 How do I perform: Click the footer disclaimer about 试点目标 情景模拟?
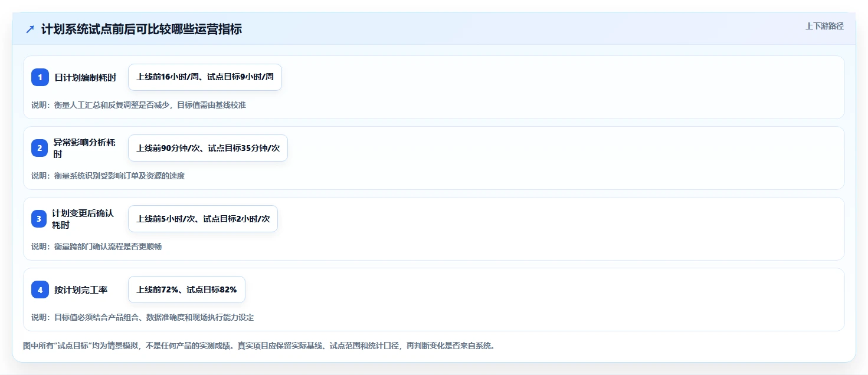[258, 346]
